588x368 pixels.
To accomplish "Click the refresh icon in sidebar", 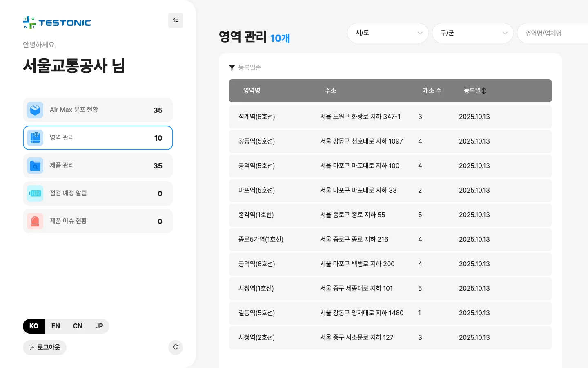I will pos(176,347).
